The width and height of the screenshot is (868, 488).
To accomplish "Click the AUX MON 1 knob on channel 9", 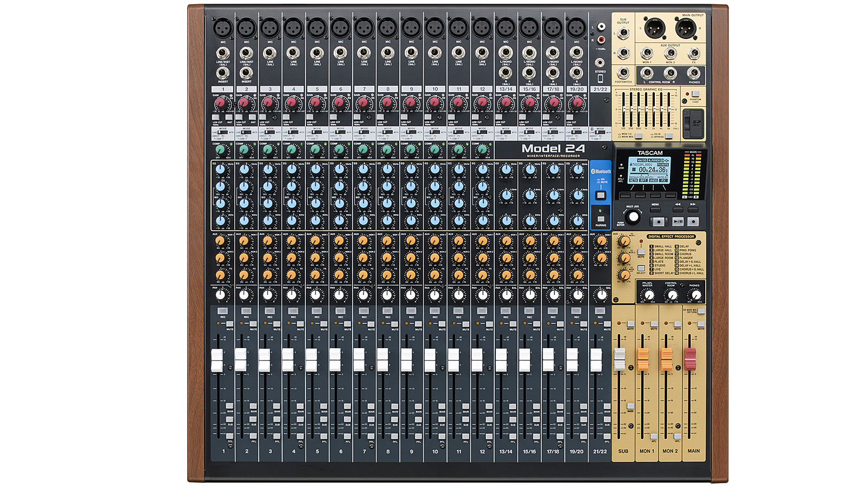I will click(x=410, y=241).
